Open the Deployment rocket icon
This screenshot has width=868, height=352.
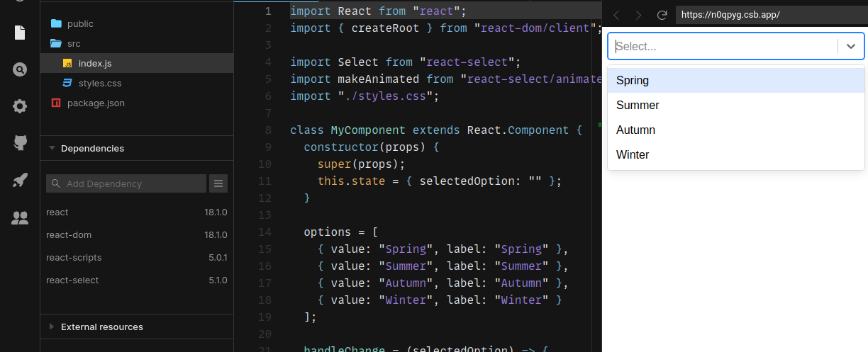(x=20, y=180)
